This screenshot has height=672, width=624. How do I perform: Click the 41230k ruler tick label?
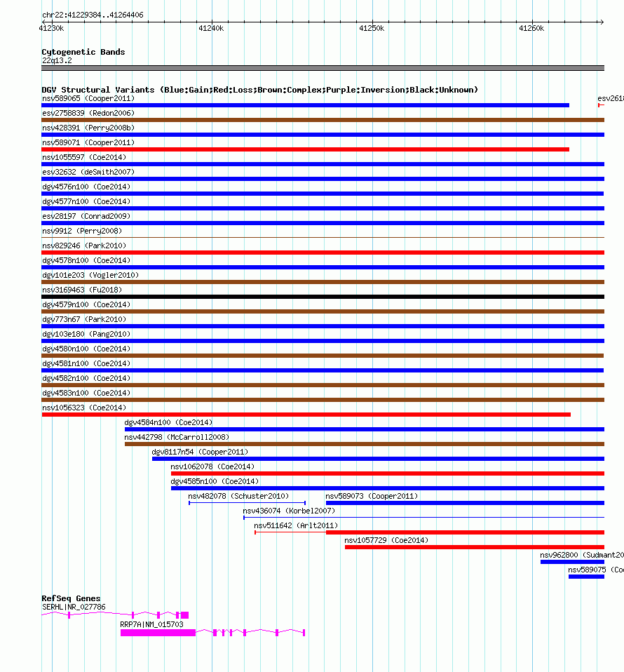(51, 28)
